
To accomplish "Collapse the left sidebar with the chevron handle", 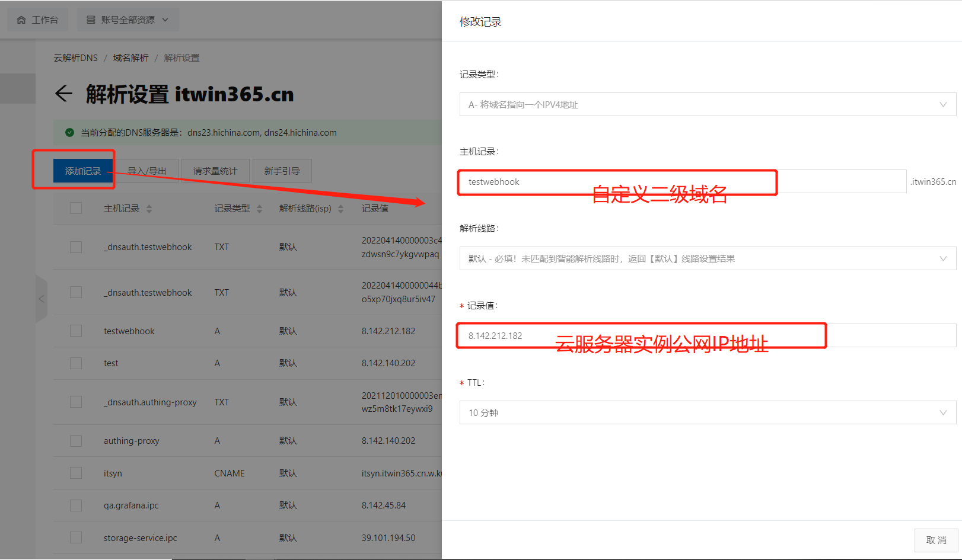I will coord(41,299).
